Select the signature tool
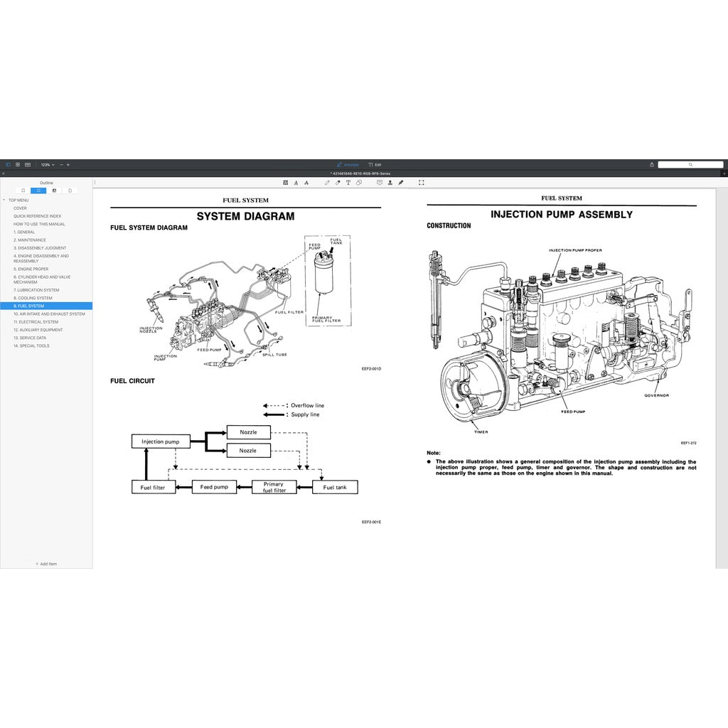 coord(401,183)
